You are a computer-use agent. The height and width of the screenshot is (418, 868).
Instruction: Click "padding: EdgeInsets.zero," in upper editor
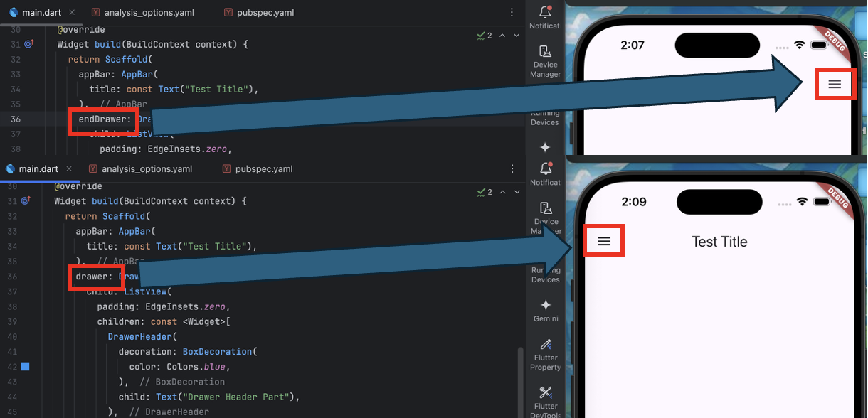point(166,149)
